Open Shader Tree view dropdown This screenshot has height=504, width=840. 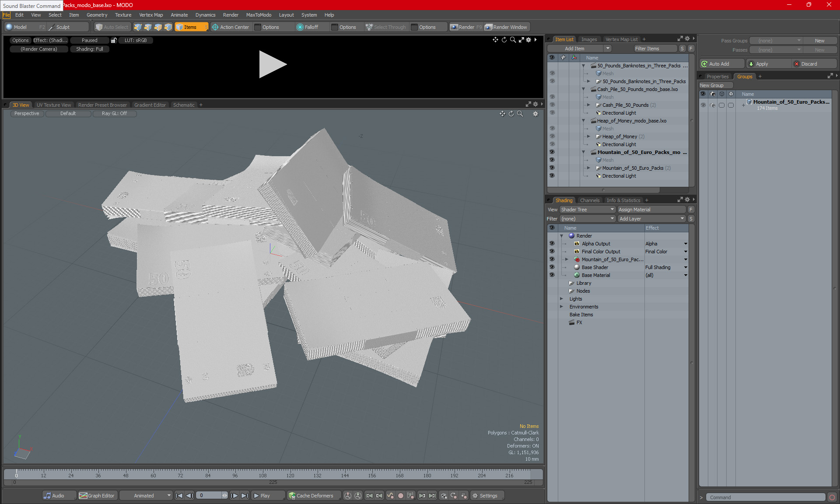tap(588, 210)
